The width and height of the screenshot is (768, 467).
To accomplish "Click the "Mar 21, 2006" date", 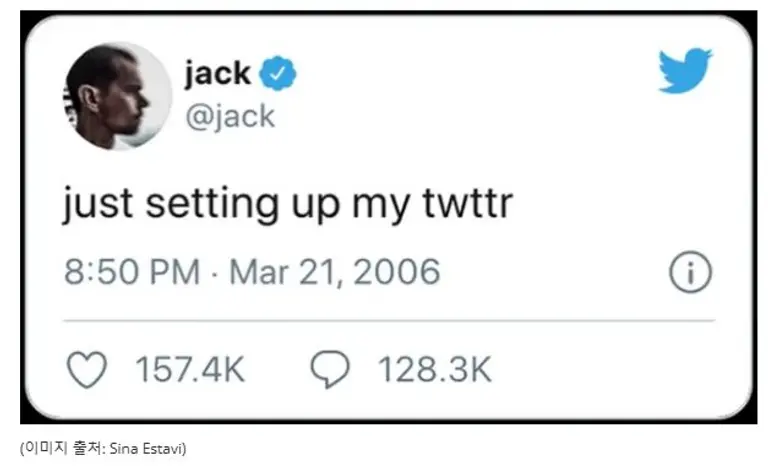I will click(335, 271).
